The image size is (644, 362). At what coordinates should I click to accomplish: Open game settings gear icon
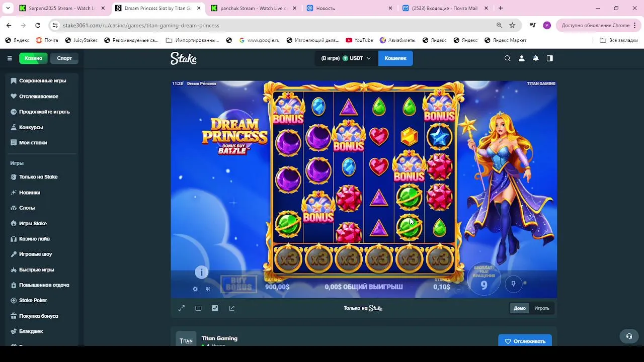tap(195, 289)
